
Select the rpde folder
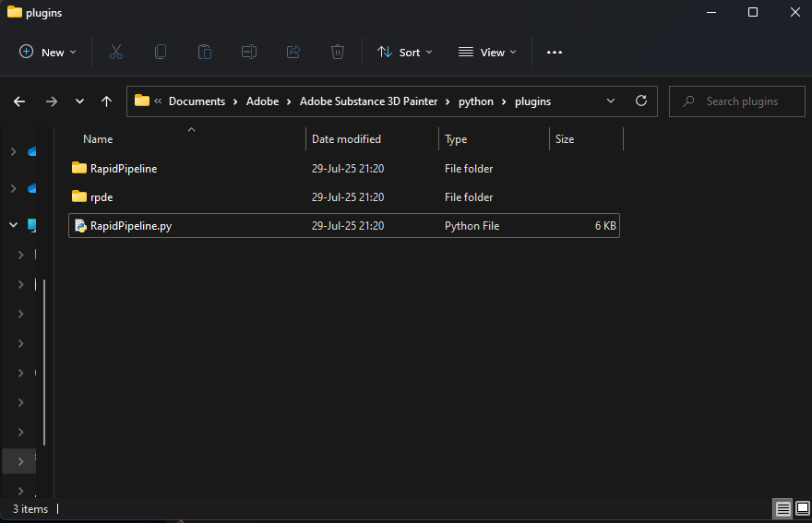pos(344,196)
